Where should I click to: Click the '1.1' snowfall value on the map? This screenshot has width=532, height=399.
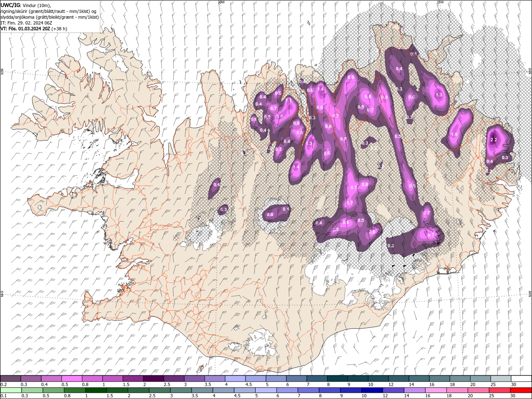coord(288,100)
